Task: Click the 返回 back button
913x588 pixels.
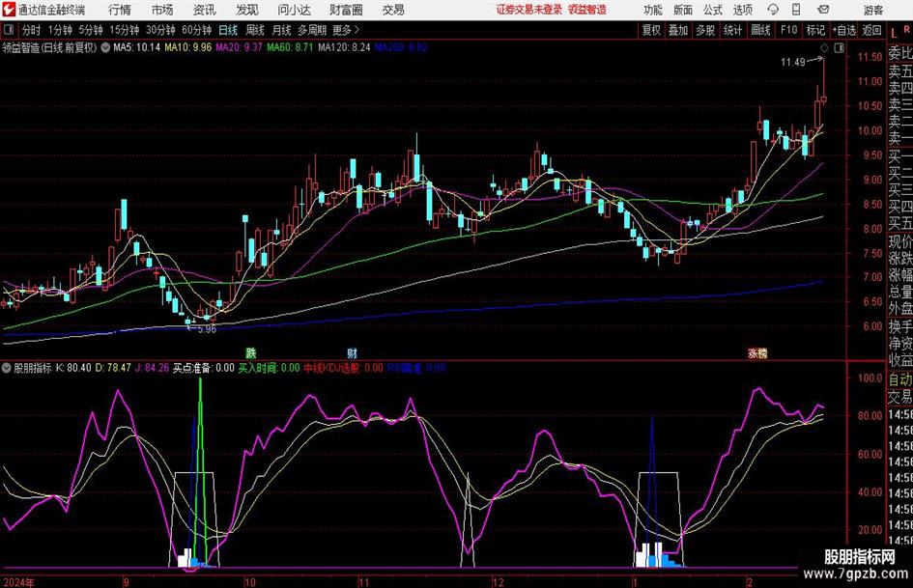Action: 871,30
